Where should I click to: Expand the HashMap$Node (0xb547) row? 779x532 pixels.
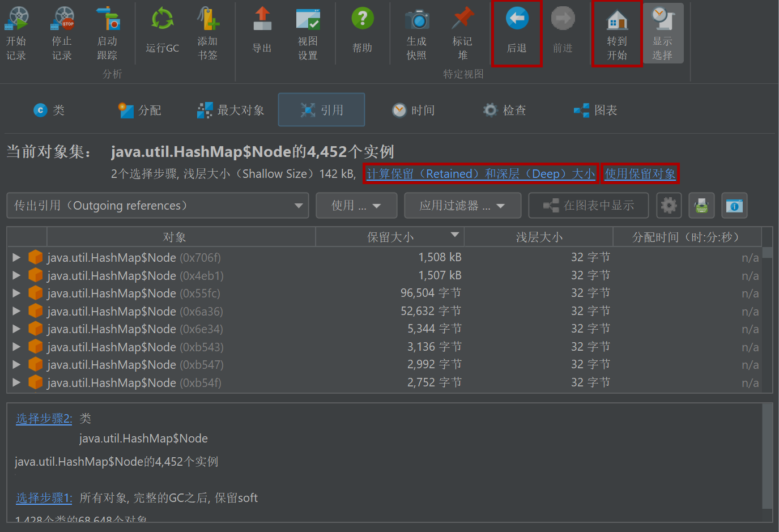tap(16, 364)
